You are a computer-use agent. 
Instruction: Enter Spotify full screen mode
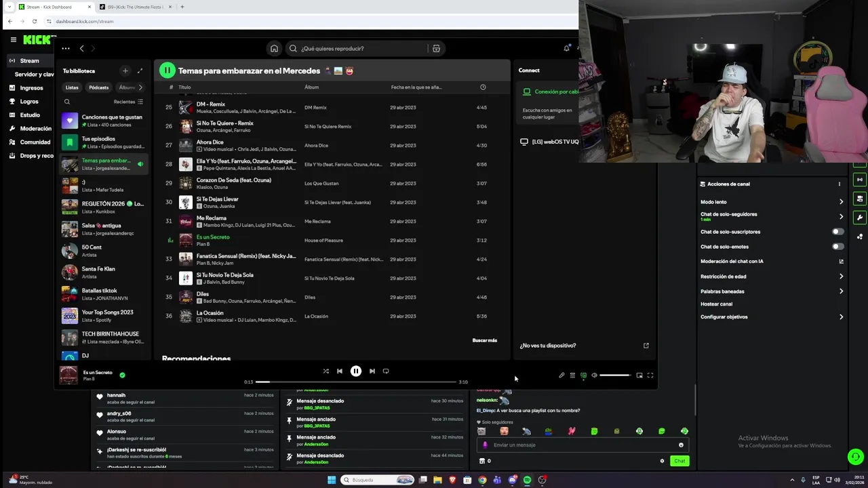tap(650, 375)
